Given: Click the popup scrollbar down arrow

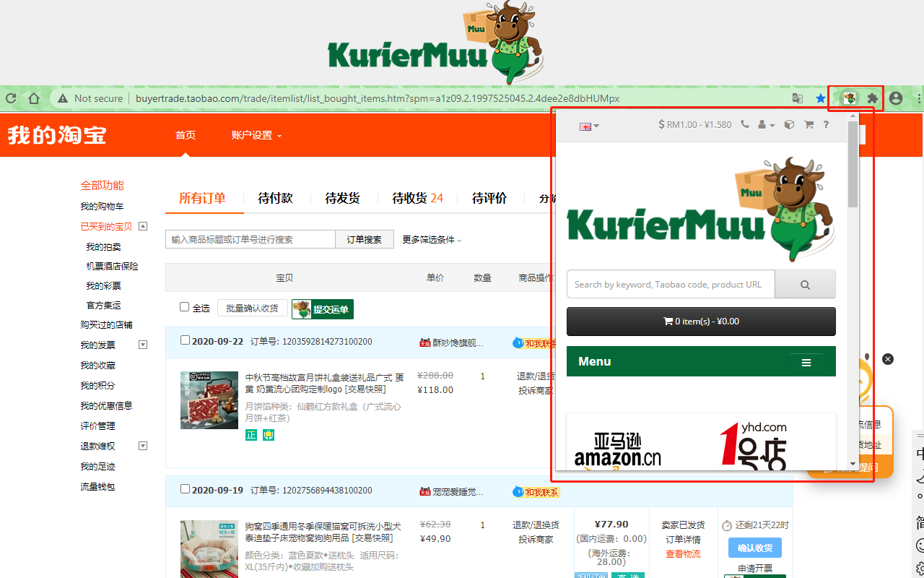Looking at the screenshot, I should 853,464.
